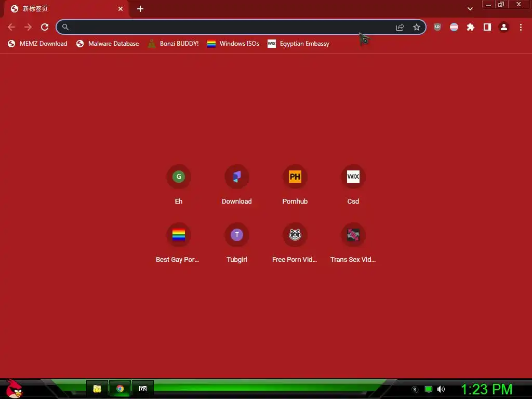
Task: Open the Chrome three-dot menu
Action: pos(521,27)
